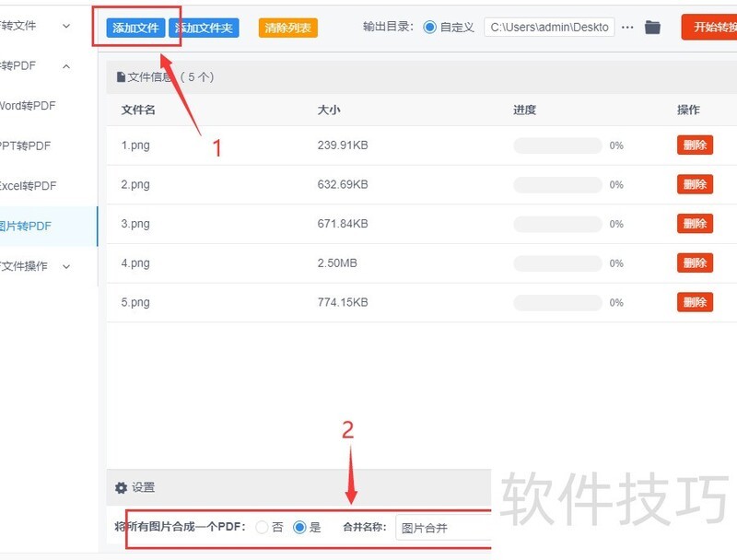Image resolution: width=737 pixels, height=560 pixels.
Task: Open the Excel转PDF menu item
Action: [28, 186]
